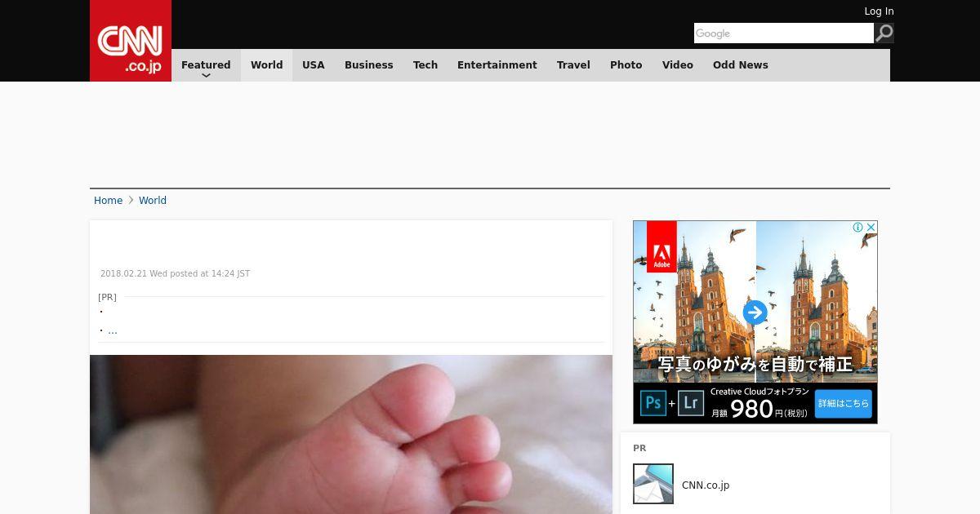Open the '...' PR list link
The image size is (980, 514).
pyautogui.click(x=113, y=330)
